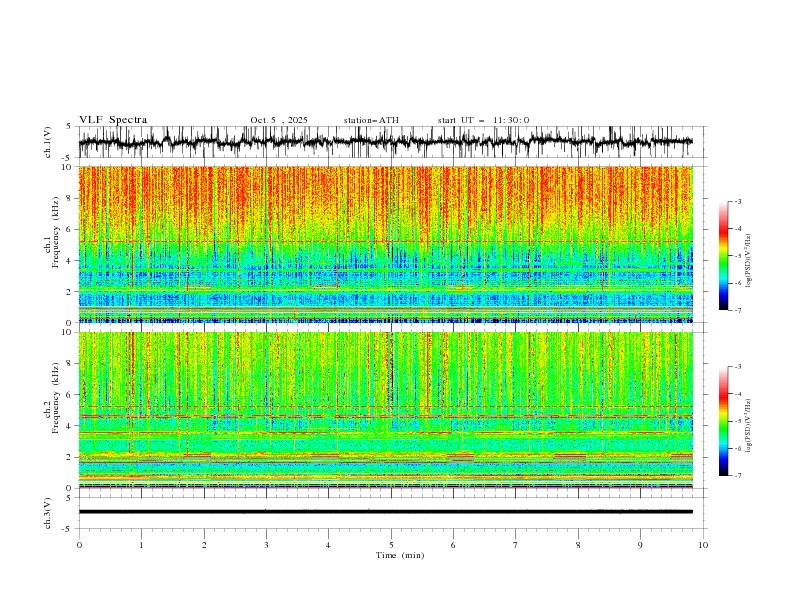The image size is (792, 612).
Task: Click the "8" kHz tick of ch.1 spectrogram
Action: [x=71, y=198]
